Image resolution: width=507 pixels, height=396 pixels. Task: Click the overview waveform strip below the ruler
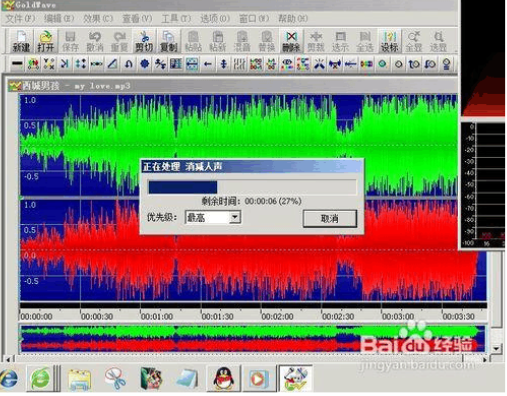click(253, 339)
